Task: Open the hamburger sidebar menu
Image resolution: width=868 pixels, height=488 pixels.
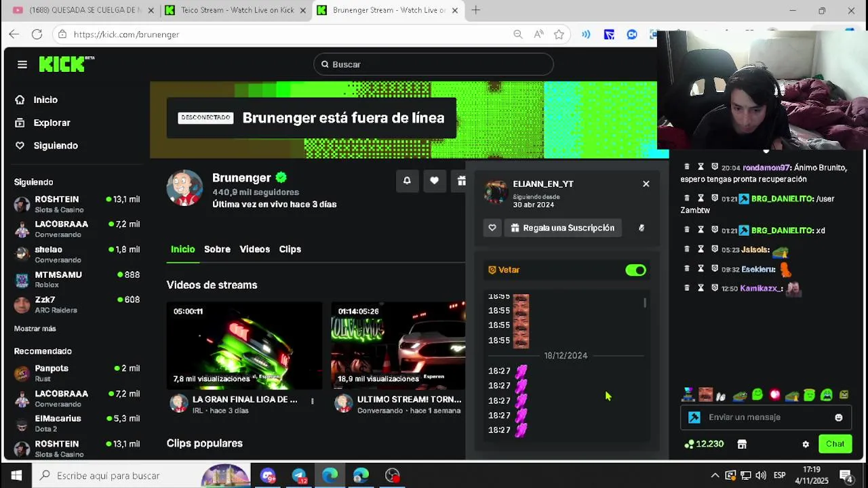Action: [22, 64]
